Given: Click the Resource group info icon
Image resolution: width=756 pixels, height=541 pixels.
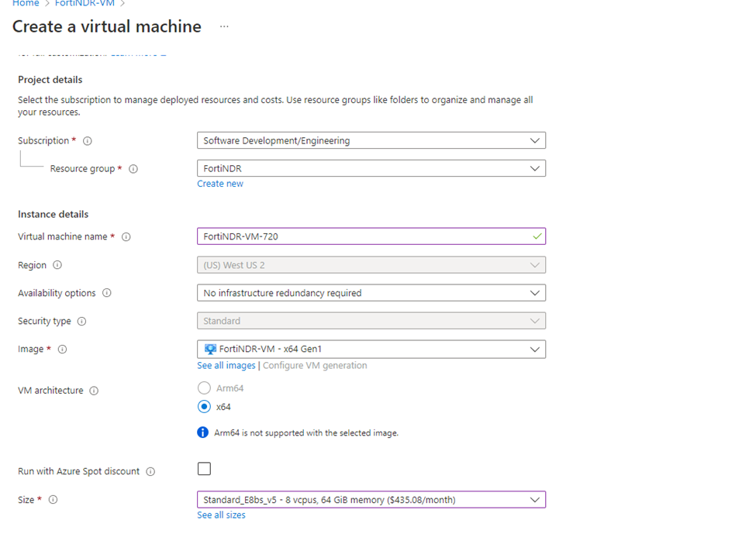Looking at the screenshot, I should click(x=132, y=168).
